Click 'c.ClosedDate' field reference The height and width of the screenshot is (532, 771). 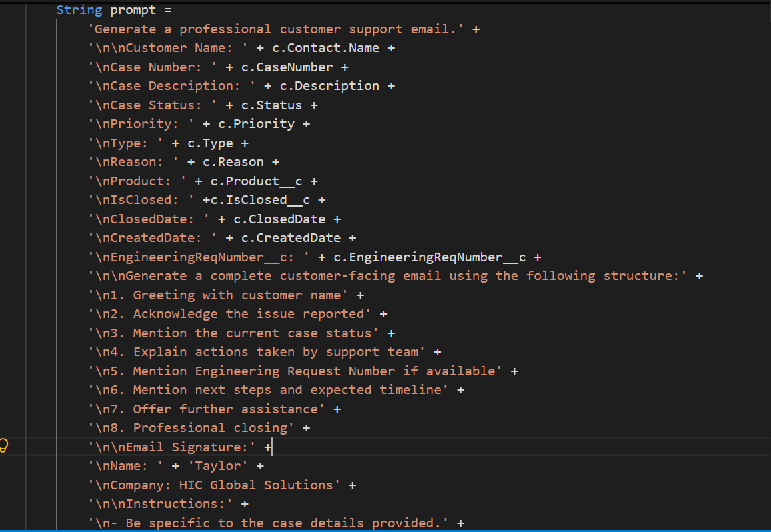tap(279, 219)
